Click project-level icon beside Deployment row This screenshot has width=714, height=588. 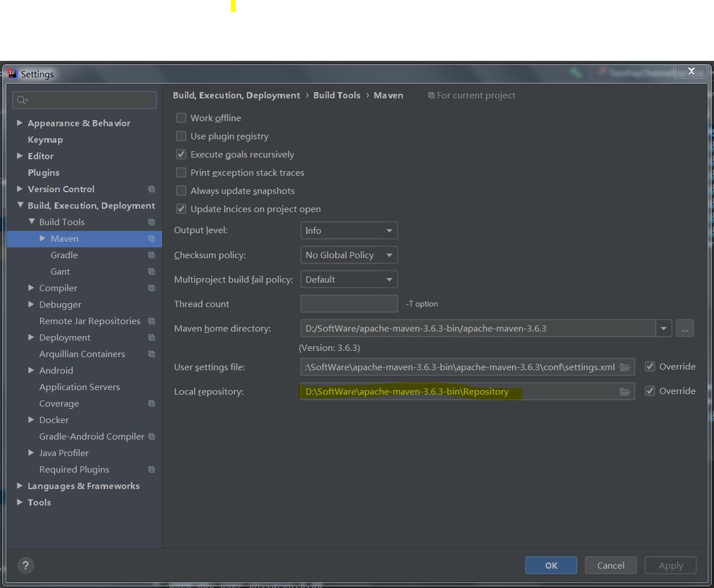tap(151, 338)
